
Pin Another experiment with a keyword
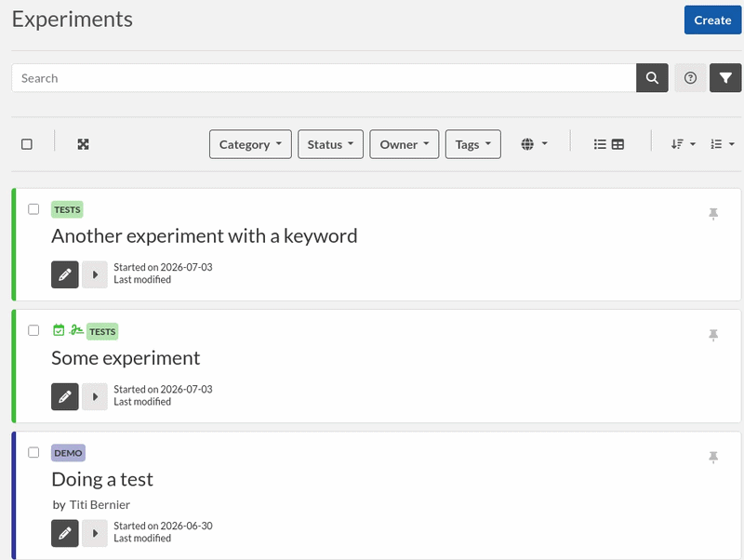coord(713,214)
